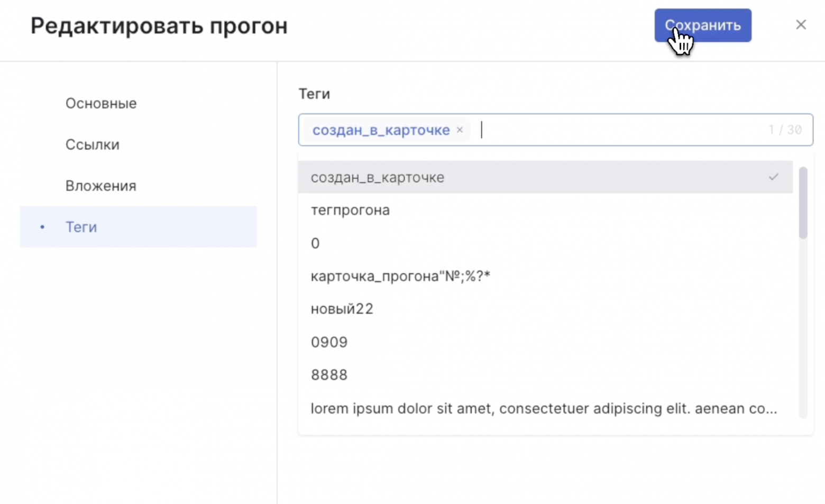Click inside the Теги input field
Screen dimensions: 825x504
[x=582, y=130]
